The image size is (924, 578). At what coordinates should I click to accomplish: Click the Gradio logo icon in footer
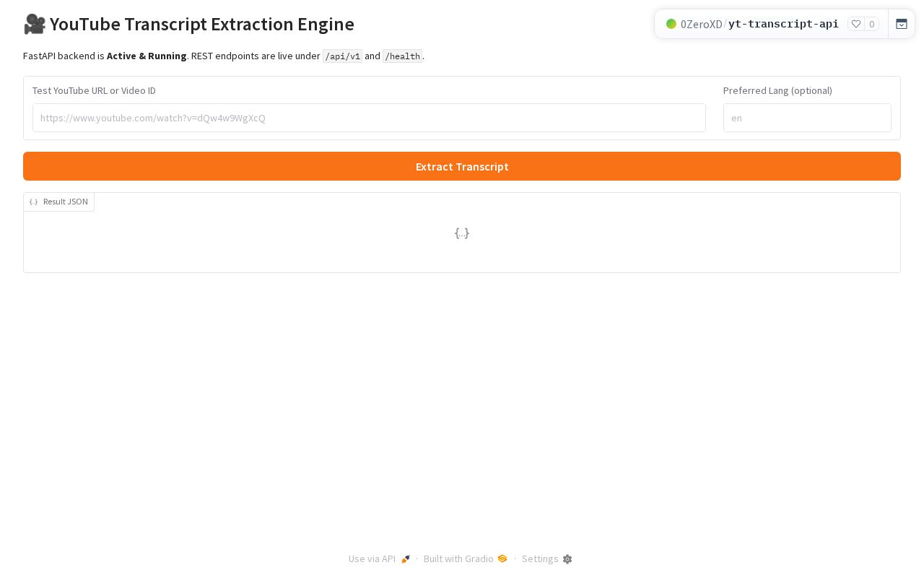click(x=502, y=558)
